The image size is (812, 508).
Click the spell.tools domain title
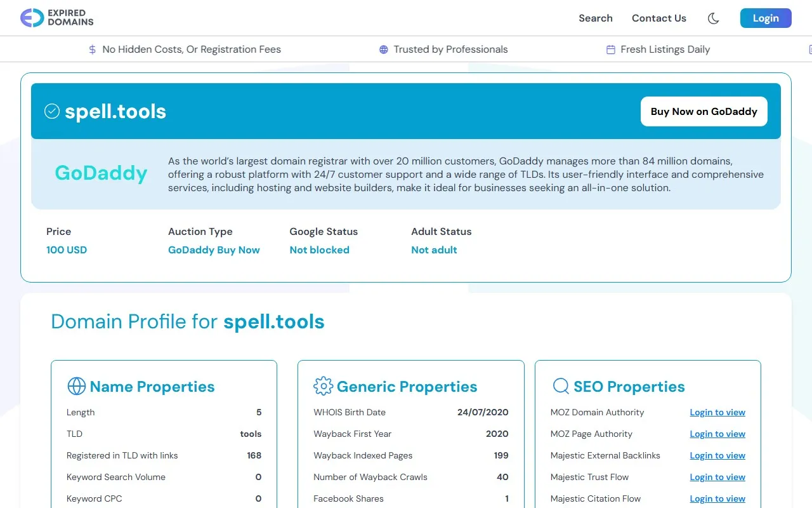(115, 111)
